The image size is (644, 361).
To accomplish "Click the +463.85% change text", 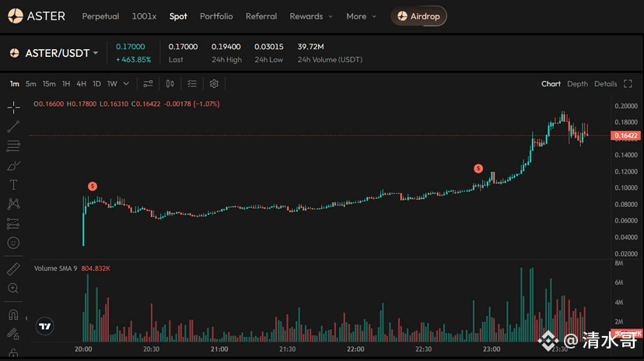I will point(134,60).
